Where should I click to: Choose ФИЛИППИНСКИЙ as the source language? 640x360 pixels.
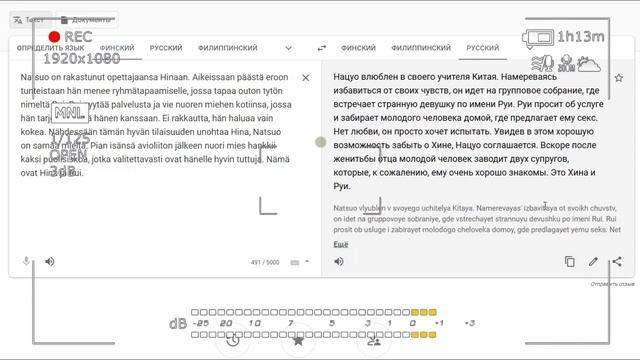(228, 48)
